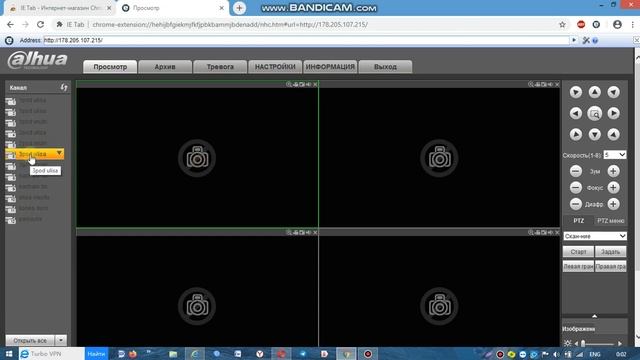Adjust the brightness slider under Изображение
This screenshot has height=360, width=640.
click(598, 344)
